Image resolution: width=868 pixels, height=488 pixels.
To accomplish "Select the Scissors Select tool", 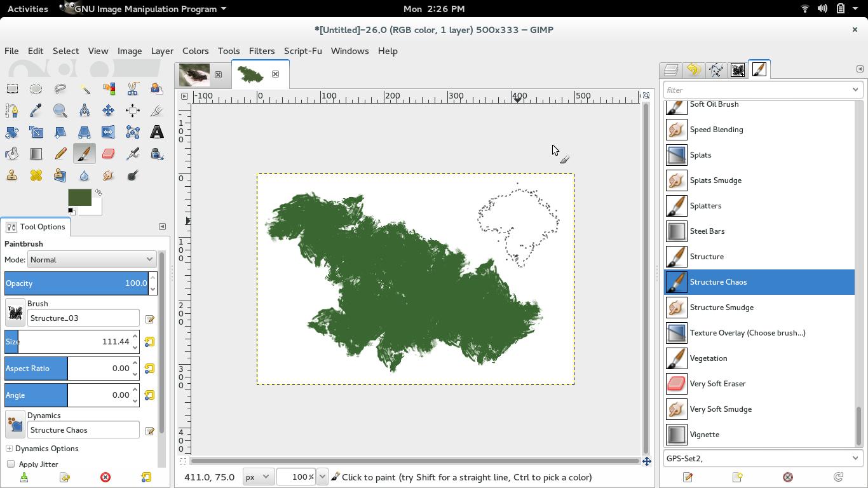I will point(132,89).
